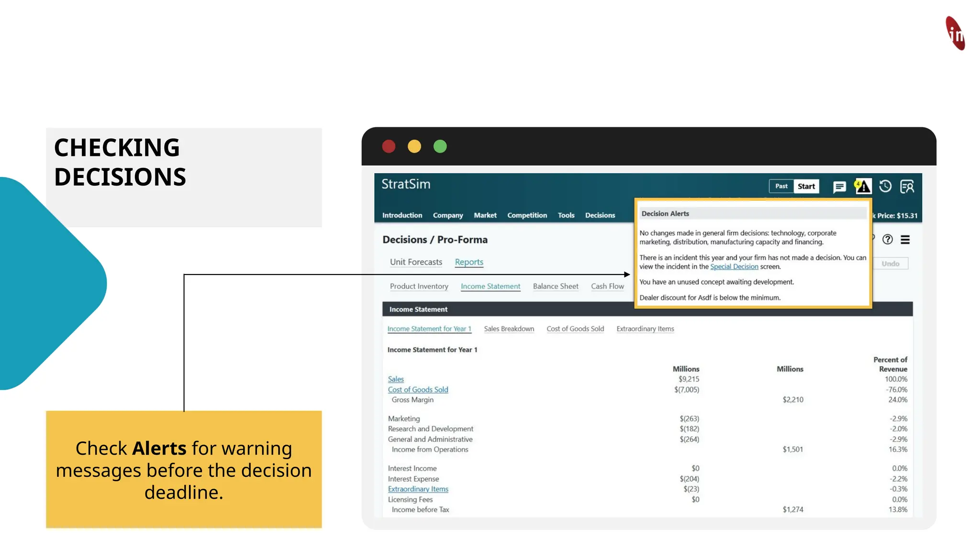The width and height of the screenshot is (980, 551).
Task: Open the Sales Breakdown subtab
Action: (509, 329)
